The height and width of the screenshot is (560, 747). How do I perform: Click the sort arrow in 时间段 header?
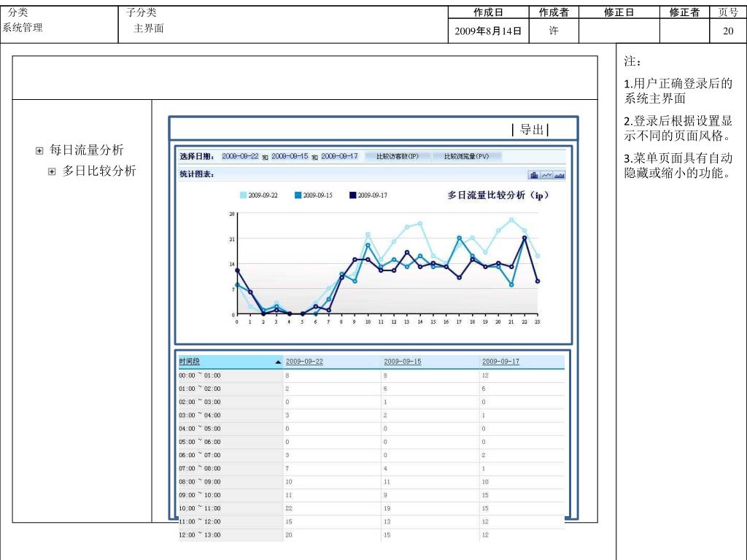coord(278,362)
